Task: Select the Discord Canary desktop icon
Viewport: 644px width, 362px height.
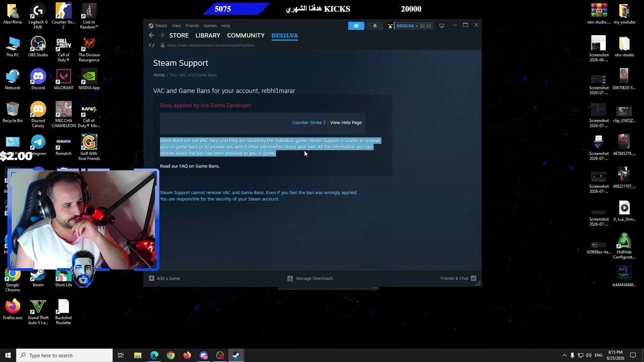Action: 38,115
